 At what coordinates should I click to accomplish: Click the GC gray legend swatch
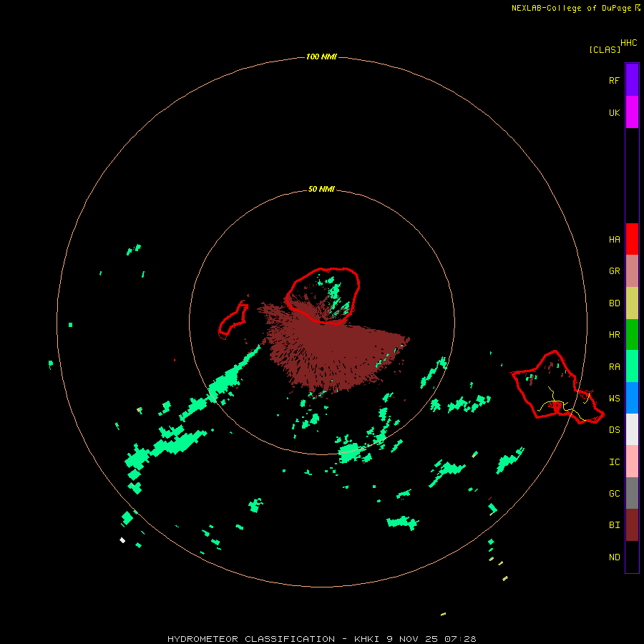point(632,493)
